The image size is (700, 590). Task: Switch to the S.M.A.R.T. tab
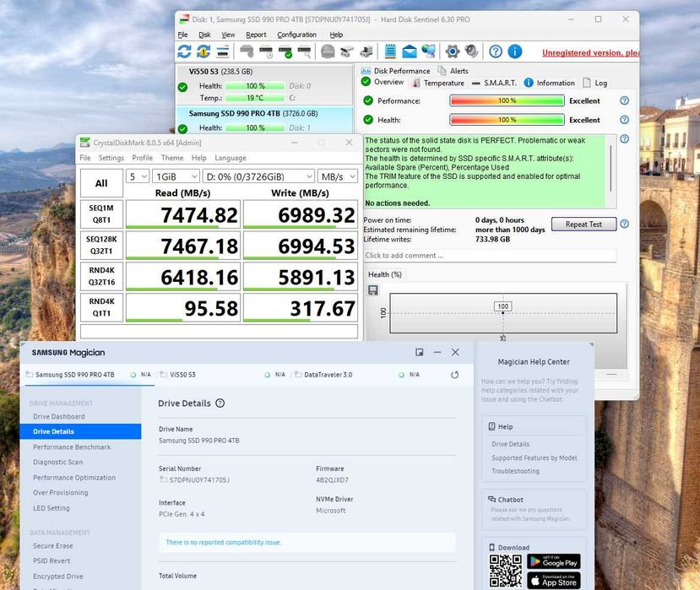coord(494,83)
